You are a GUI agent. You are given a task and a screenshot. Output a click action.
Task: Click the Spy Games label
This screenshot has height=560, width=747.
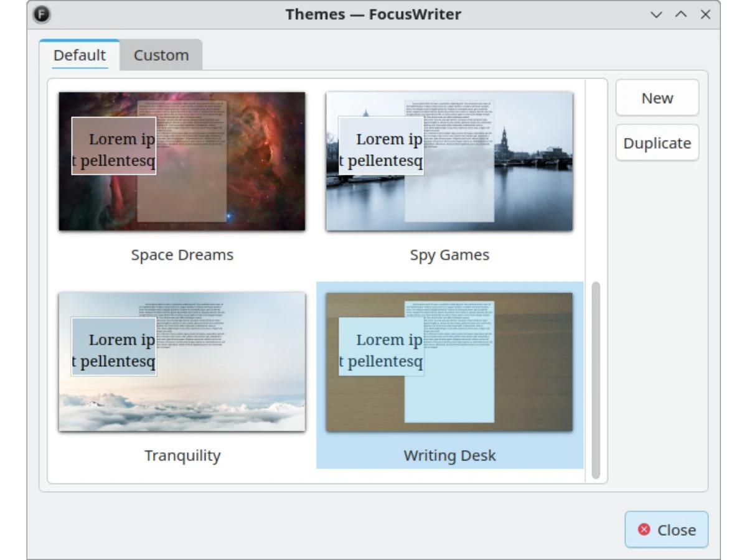tap(449, 255)
